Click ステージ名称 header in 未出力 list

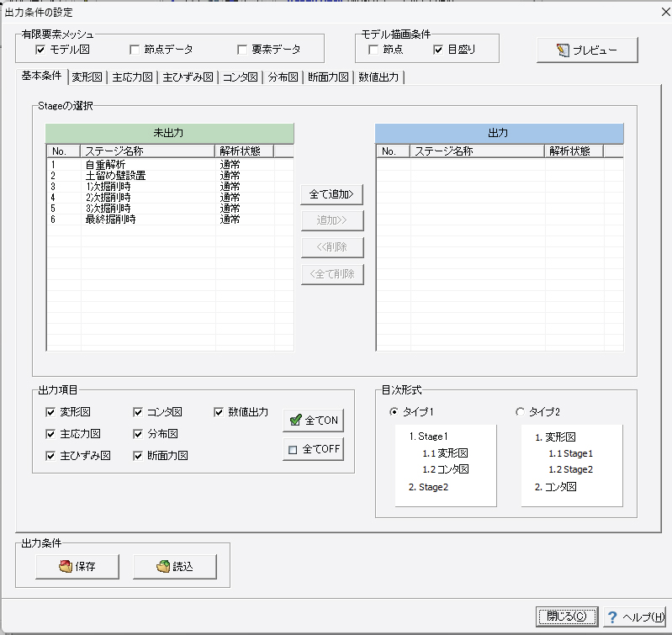[147, 151]
